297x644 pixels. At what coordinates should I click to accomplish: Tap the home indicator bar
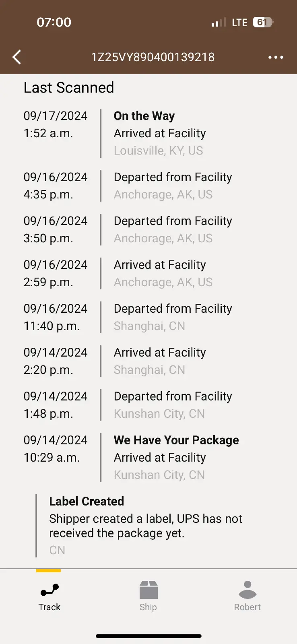(148, 636)
